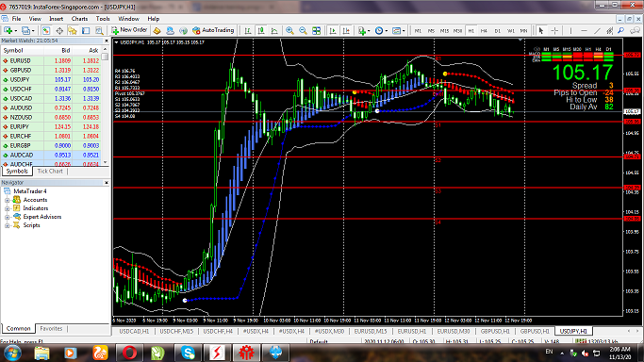This screenshot has height=362, width=644.
Task: Expand the Accounts tree node
Action: [7, 200]
